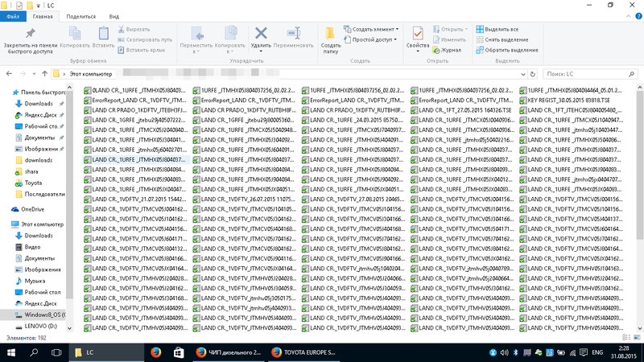The image size is (644, 362).
Task: Open Task View on the taskbar
Action: pyautogui.click(x=56, y=352)
